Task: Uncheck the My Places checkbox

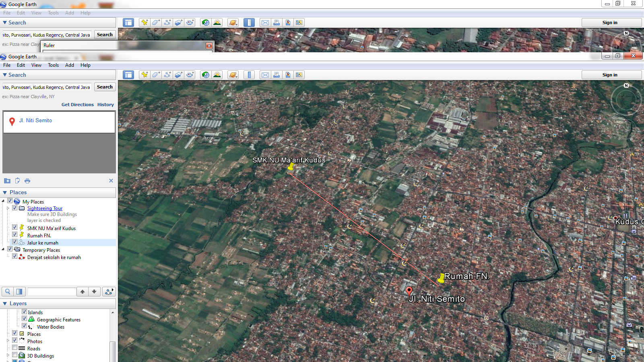Action: click(10, 201)
